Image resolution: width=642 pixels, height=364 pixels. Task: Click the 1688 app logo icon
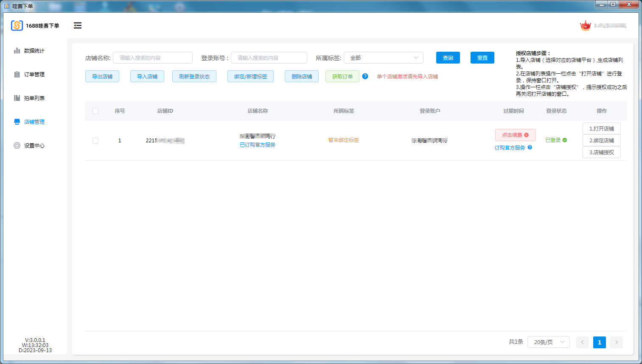pyautogui.click(x=17, y=25)
